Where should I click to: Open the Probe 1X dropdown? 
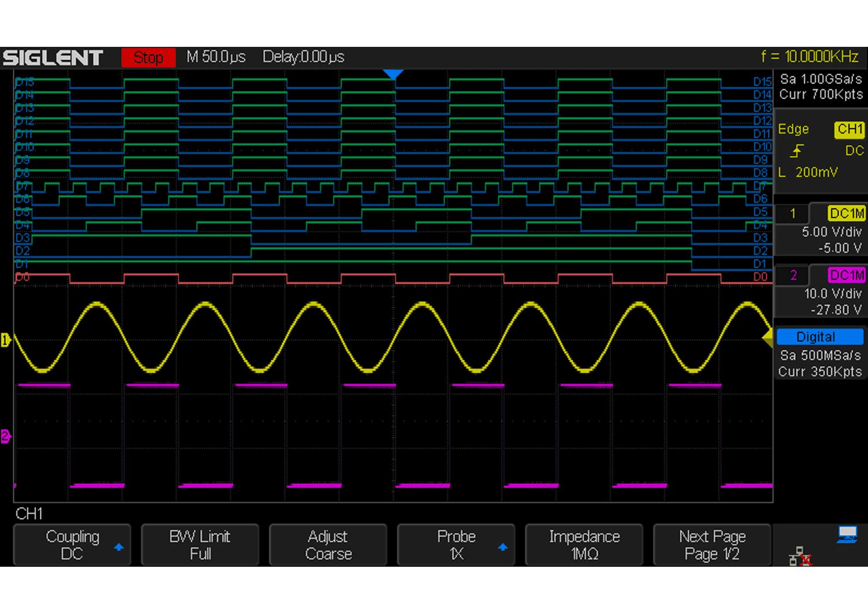(x=456, y=545)
